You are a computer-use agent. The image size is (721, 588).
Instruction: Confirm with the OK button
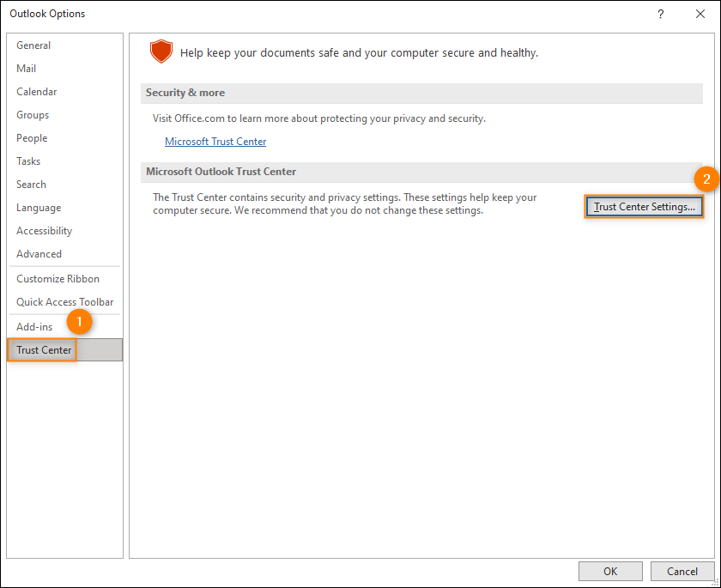pos(610,571)
